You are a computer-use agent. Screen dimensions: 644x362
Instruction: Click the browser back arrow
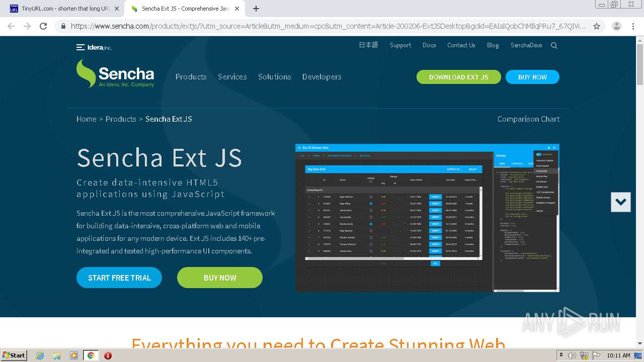(11, 26)
